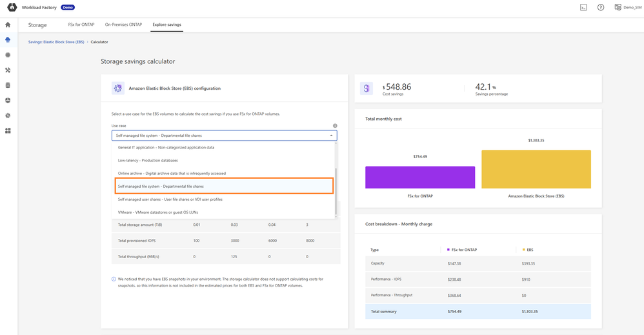Image resolution: width=644 pixels, height=335 pixels.
Task: Open the terminal console icon in header
Action: click(583, 8)
